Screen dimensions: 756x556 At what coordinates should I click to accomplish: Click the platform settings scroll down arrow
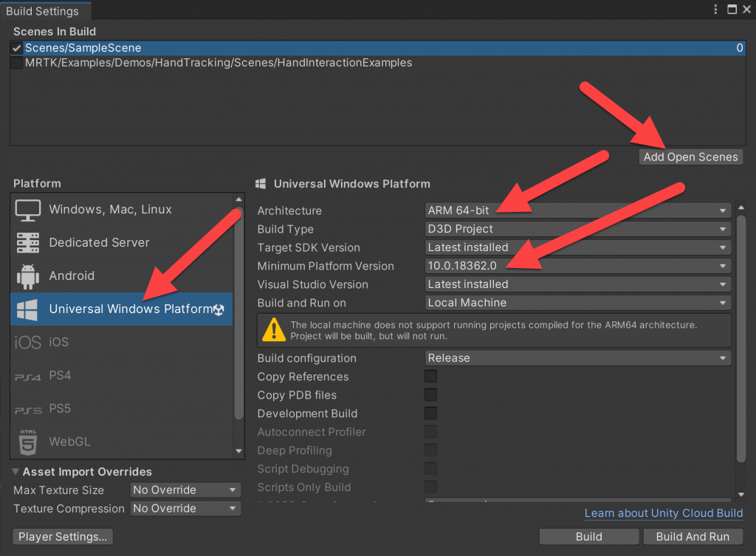[741, 494]
